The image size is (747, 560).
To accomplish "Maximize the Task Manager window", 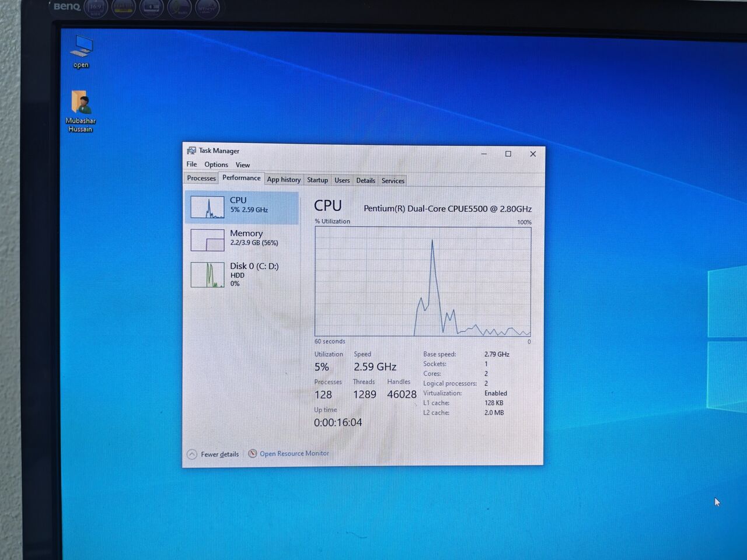I will 508,153.
